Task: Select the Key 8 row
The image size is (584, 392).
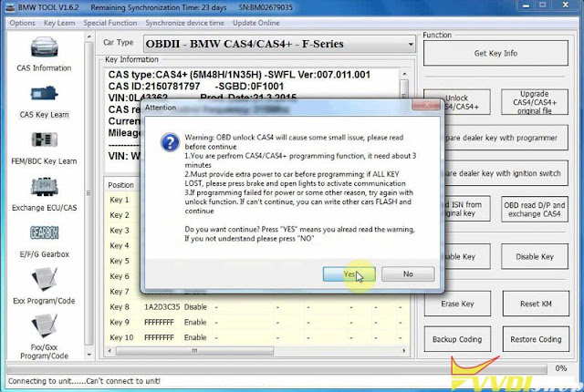Action: point(257,307)
